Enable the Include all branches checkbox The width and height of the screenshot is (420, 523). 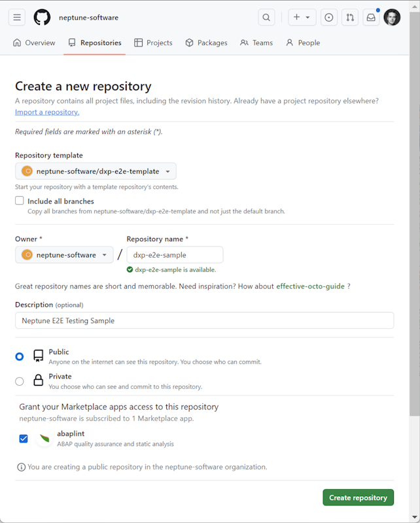pos(19,201)
